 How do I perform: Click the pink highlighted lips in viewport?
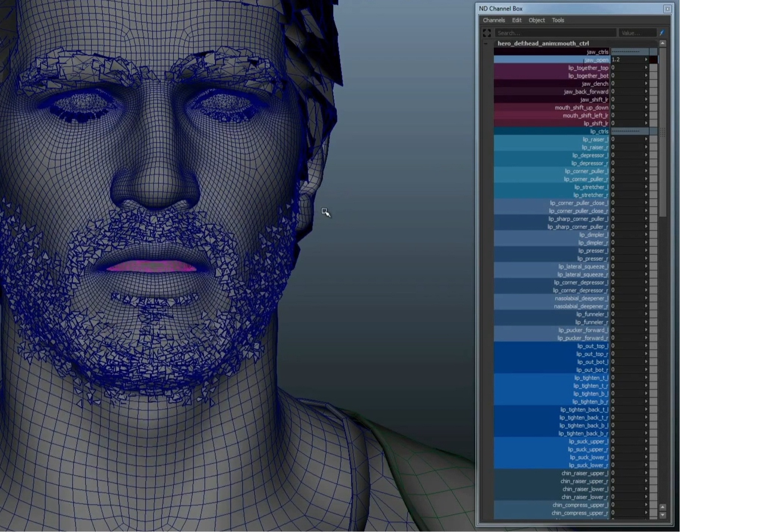[x=151, y=266]
